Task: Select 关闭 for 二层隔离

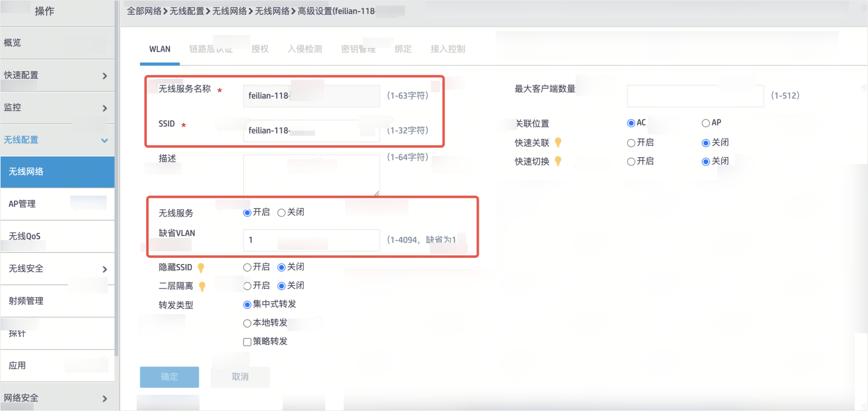Action: [281, 286]
